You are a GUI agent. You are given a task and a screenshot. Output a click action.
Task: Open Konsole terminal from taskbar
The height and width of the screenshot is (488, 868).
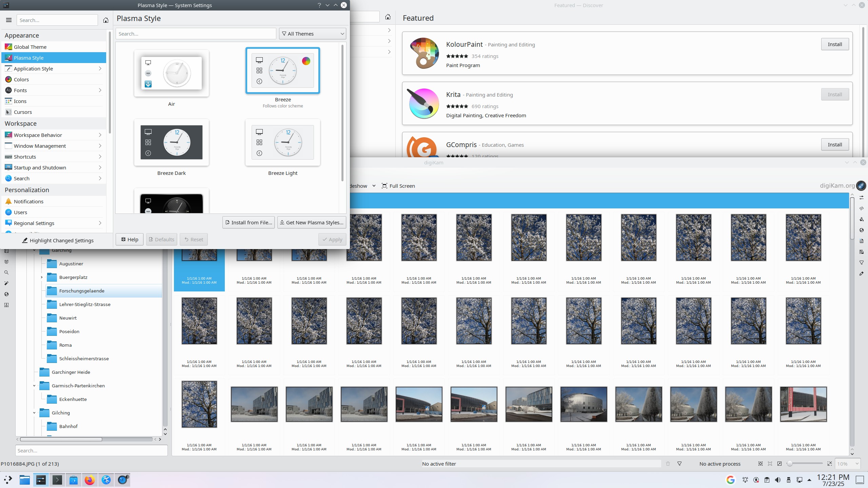coord(57,480)
